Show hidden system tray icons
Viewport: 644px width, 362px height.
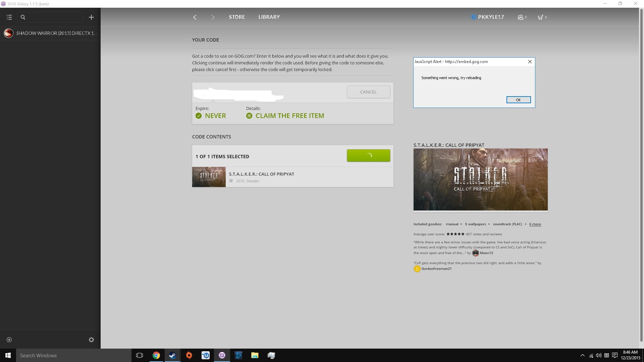pyautogui.click(x=583, y=355)
